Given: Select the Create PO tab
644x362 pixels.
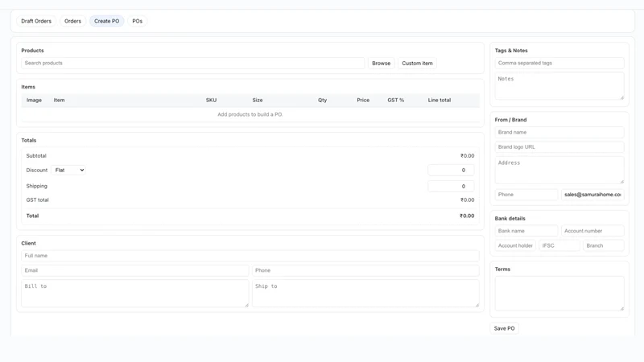Looking at the screenshot, I should (x=107, y=21).
